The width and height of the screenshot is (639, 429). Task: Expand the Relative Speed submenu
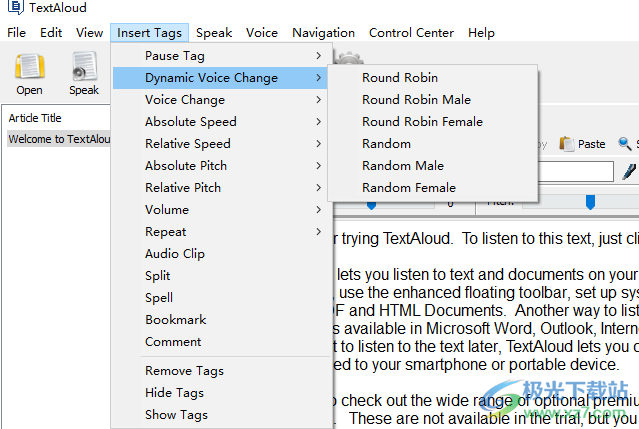[x=220, y=144]
